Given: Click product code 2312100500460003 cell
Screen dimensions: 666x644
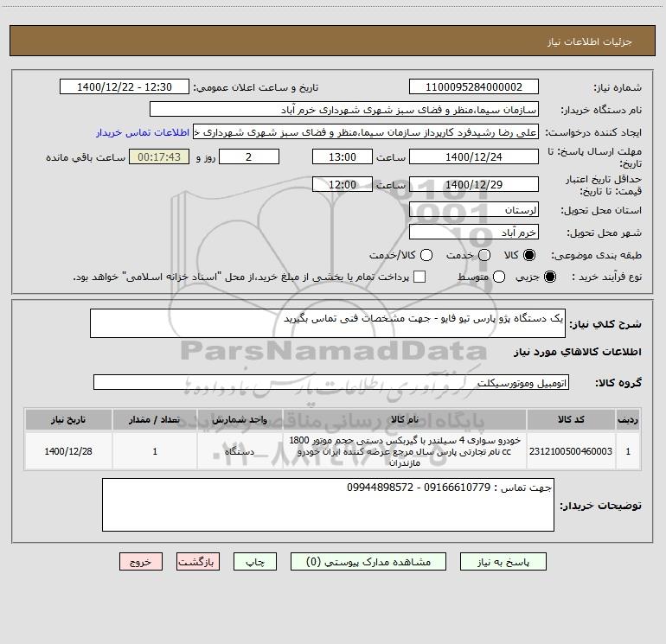Looking at the screenshot, I should coord(571,451).
